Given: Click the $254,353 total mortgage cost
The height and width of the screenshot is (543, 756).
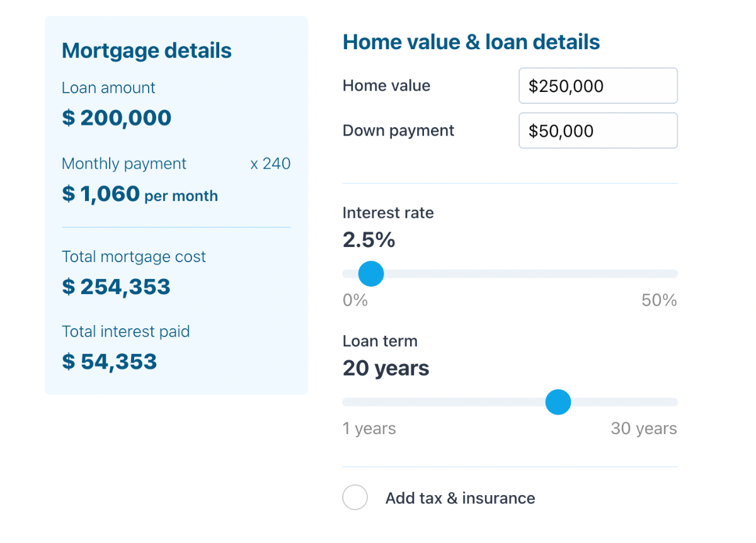Looking at the screenshot, I should pyautogui.click(x=117, y=287).
